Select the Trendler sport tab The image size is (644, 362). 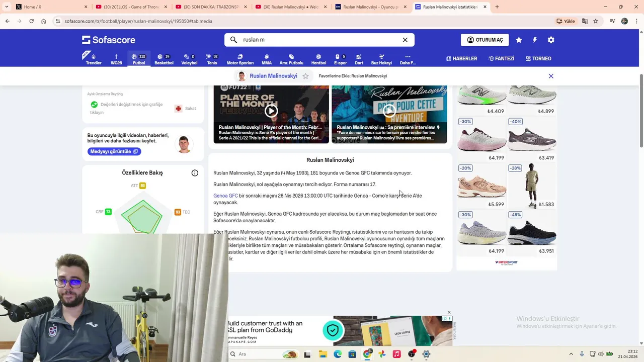[94, 59]
